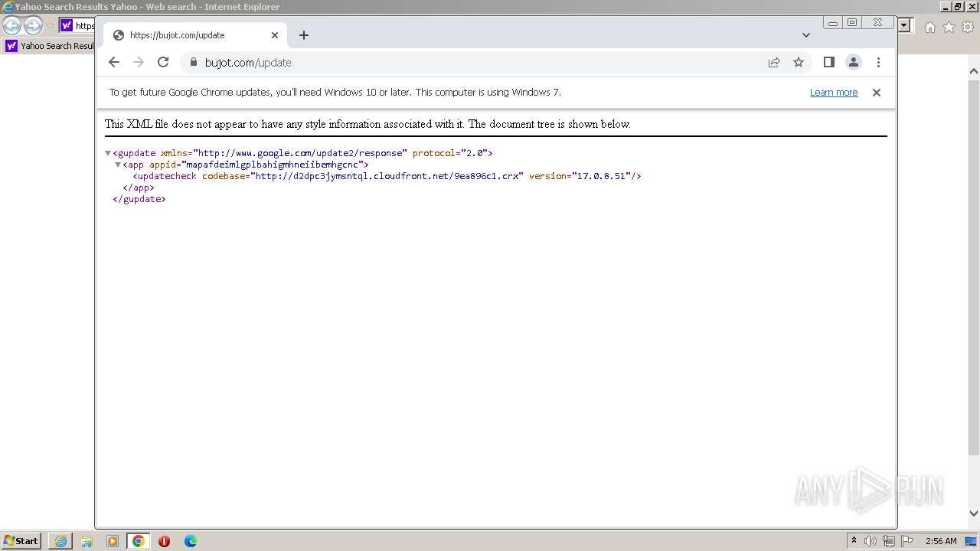
Task: Open a new Chrome tab
Action: point(304,35)
